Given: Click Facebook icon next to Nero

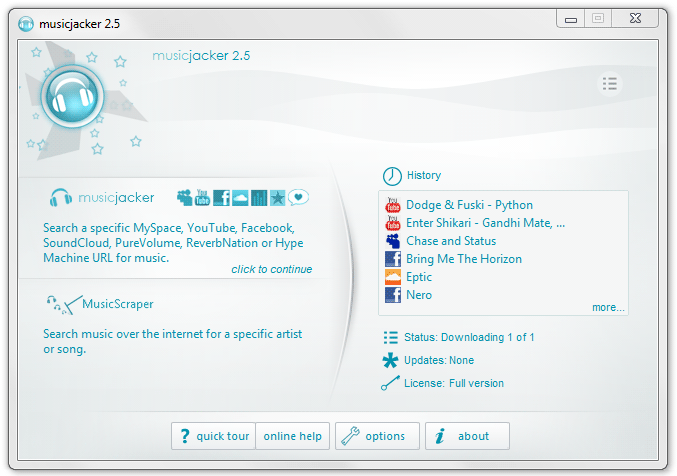Looking at the screenshot, I should pyautogui.click(x=393, y=295).
